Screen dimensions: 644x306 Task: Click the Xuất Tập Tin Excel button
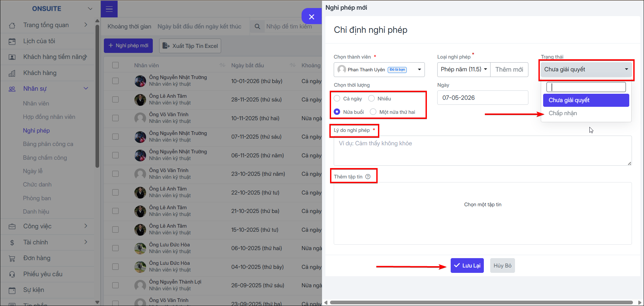pyautogui.click(x=190, y=46)
